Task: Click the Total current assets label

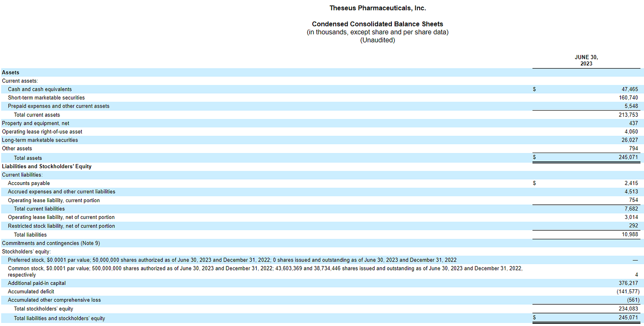Action: (37, 115)
